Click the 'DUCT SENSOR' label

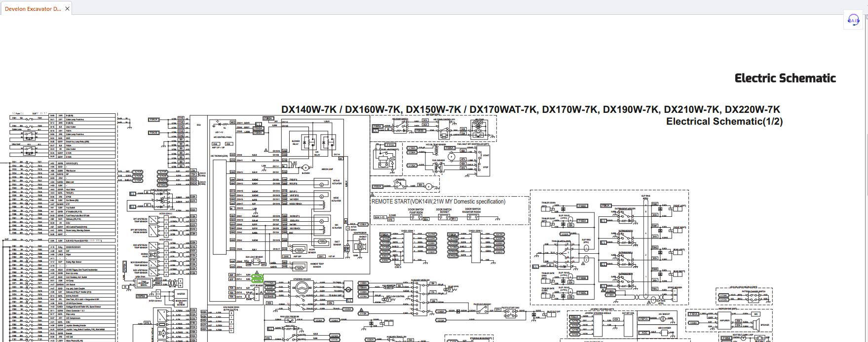pos(337,243)
